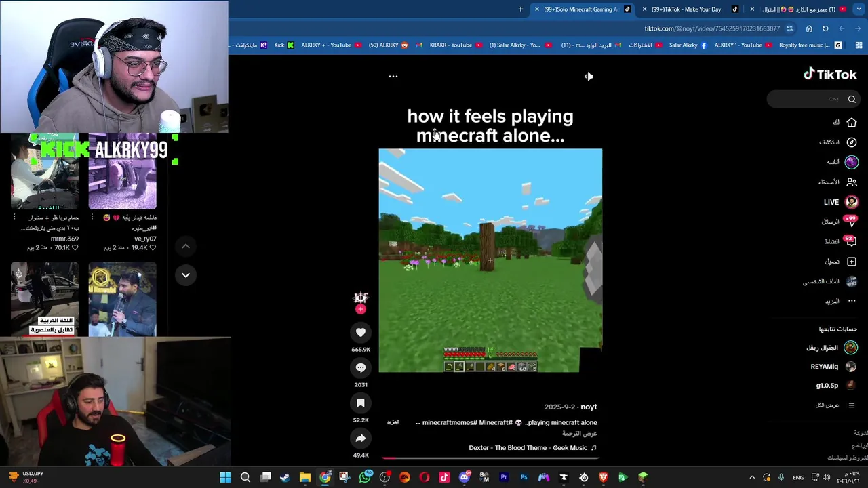Open File Explorer from the taskbar
Screen dimensions: 868x488
pos(305,477)
